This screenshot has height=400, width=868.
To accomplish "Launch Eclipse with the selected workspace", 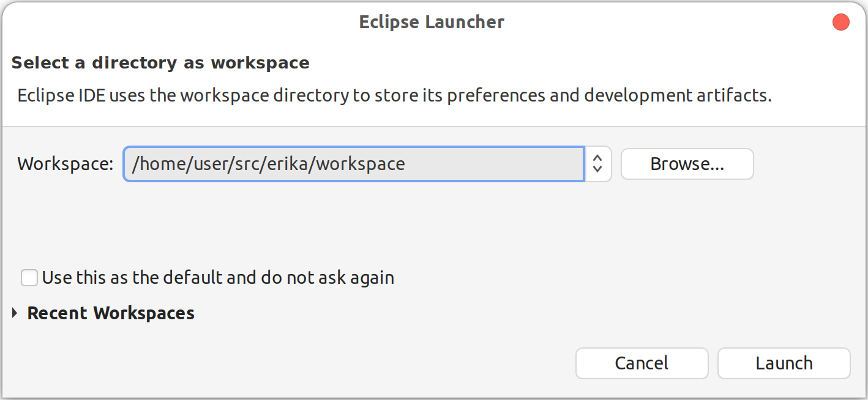I will pyautogui.click(x=784, y=363).
